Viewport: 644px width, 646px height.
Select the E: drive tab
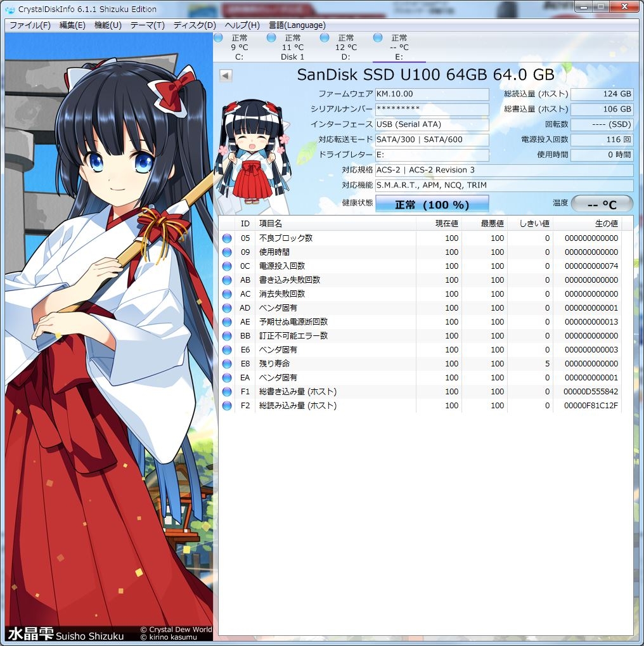coord(399,47)
